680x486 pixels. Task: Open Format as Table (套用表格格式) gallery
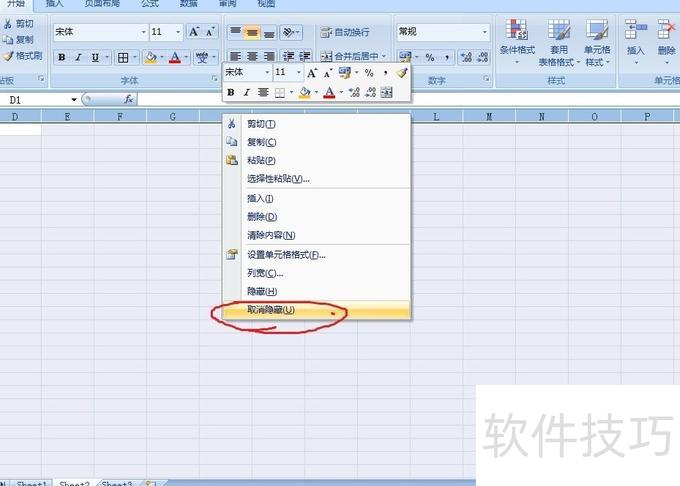(x=559, y=42)
